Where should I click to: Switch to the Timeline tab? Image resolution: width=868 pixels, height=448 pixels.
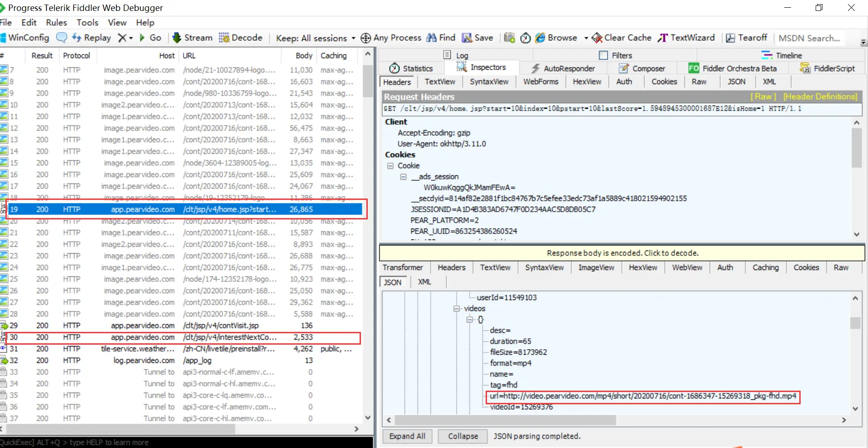coord(782,55)
